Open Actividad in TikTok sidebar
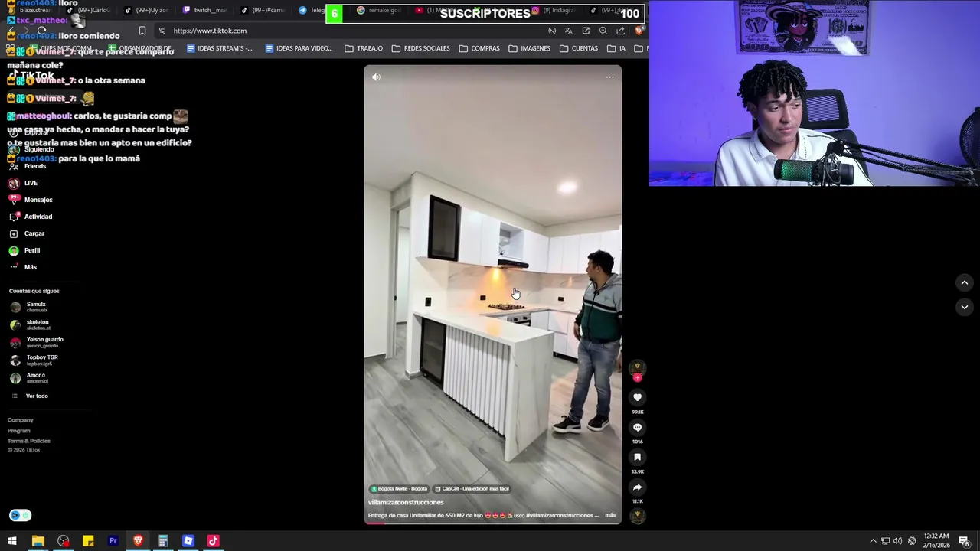980x551 pixels. (30, 217)
